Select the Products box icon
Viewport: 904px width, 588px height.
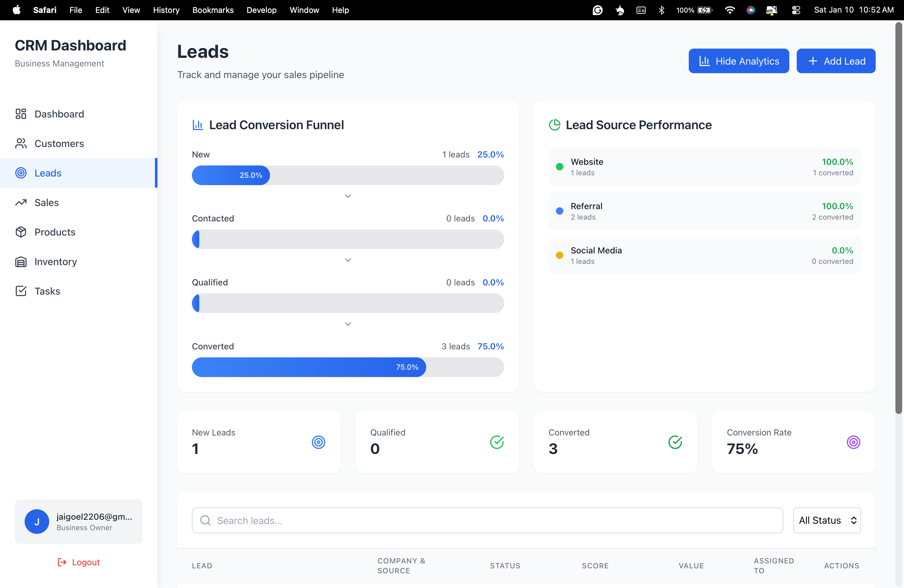click(x=21, y=232)
